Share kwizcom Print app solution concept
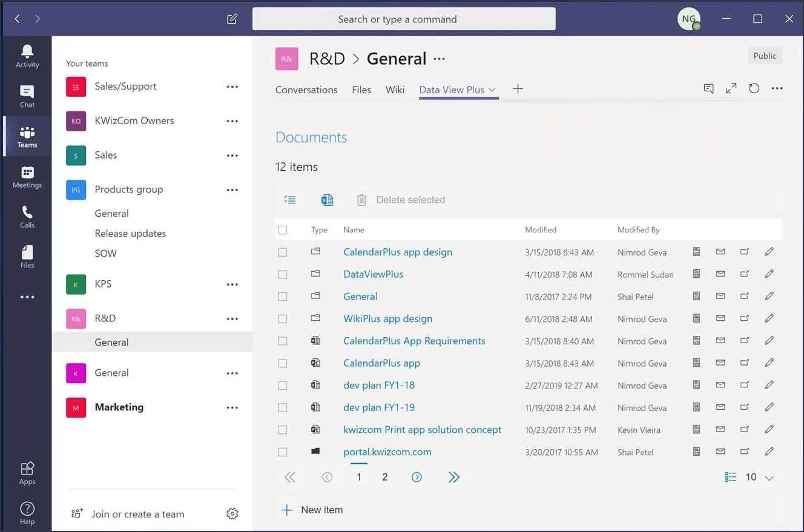 coord(745,430)
